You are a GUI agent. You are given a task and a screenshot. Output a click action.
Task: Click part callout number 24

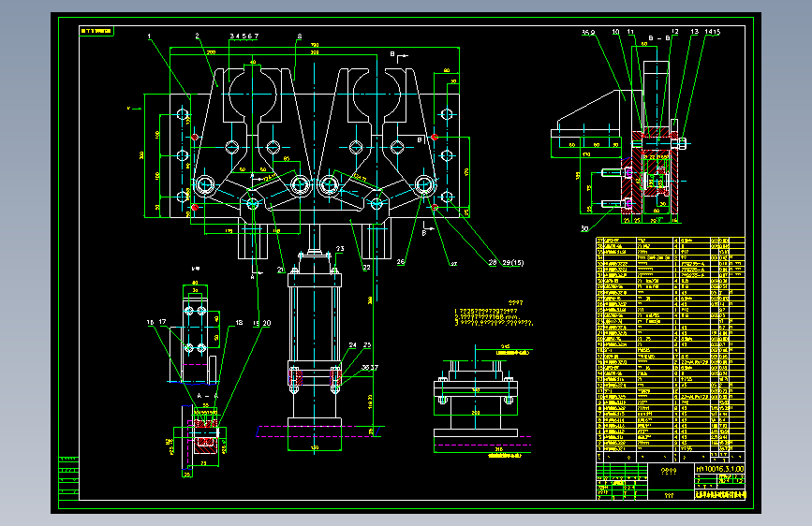point(353,345)
